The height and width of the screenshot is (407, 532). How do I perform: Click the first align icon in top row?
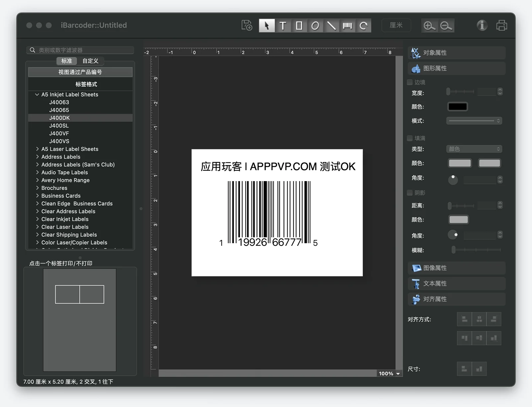point(465,319)
